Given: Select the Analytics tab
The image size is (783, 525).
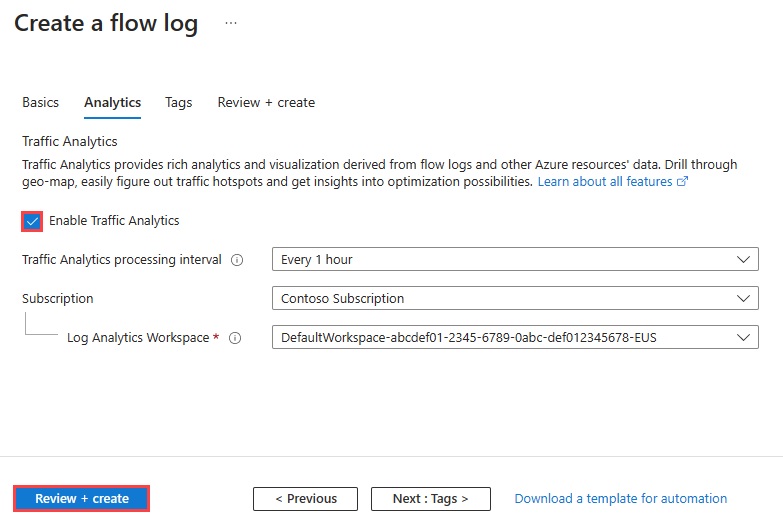Looking at the screenshot, I should 112,102.
